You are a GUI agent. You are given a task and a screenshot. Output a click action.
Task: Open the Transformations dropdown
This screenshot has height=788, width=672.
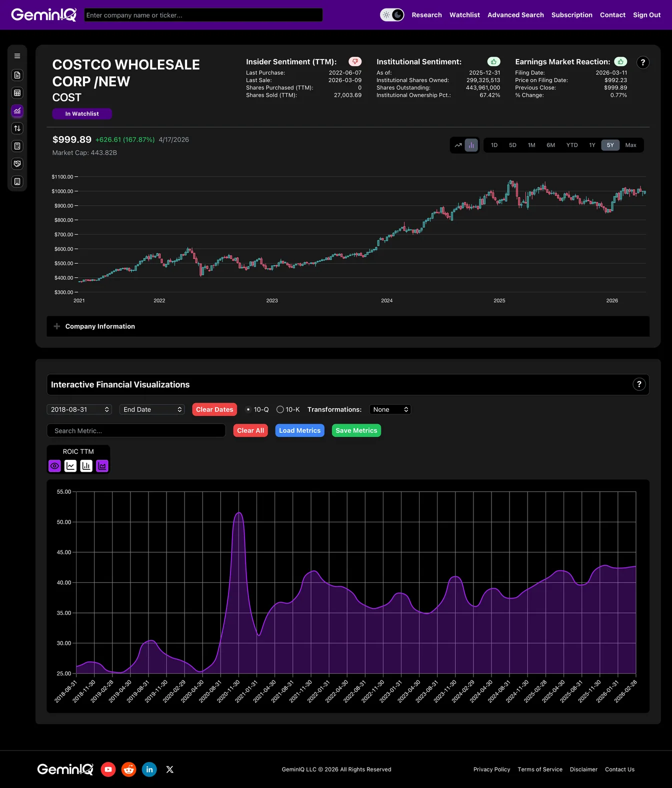click(x=390, y=409)
